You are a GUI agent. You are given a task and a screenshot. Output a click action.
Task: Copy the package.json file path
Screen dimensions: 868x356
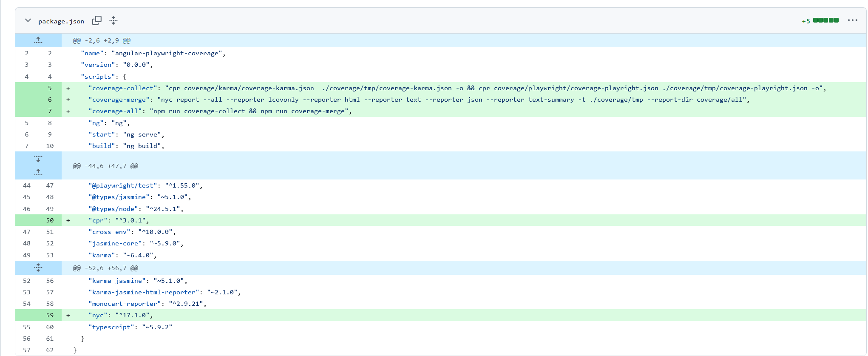coord(97,20)
